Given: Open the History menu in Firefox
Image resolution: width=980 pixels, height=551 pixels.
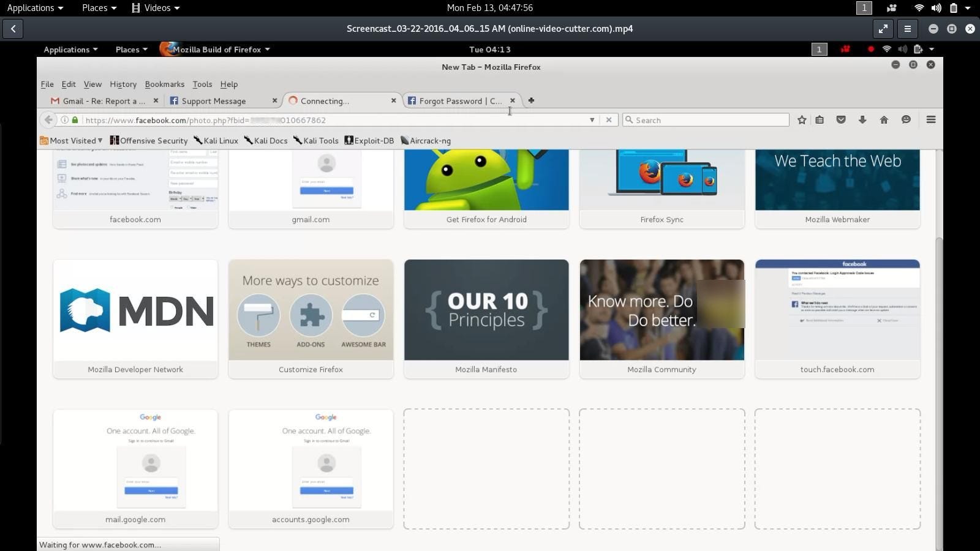Looking at the screenshot, I should 123,84.
